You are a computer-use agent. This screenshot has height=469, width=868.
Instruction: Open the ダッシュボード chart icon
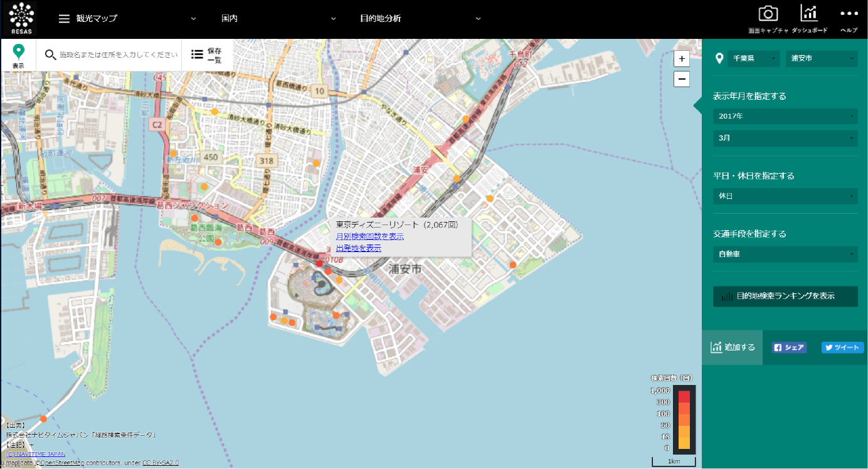[x=809, y=13]
